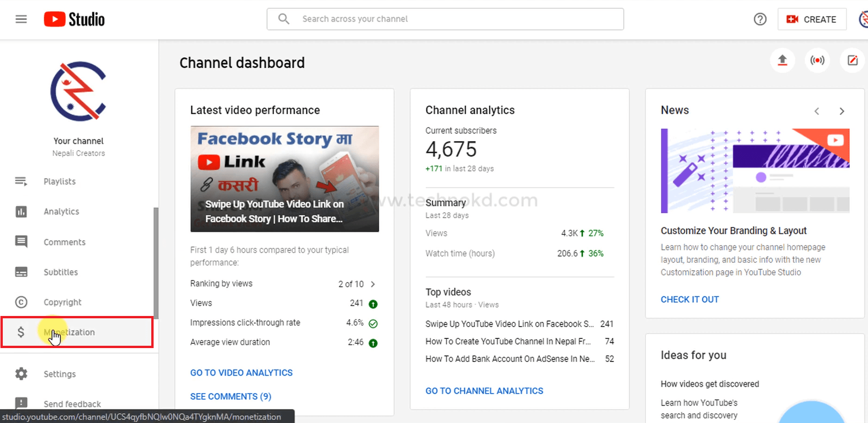Click the Copyright icon in sidebar
The height and width of the screenshot is (423, 868).
(x=21, y=302)
